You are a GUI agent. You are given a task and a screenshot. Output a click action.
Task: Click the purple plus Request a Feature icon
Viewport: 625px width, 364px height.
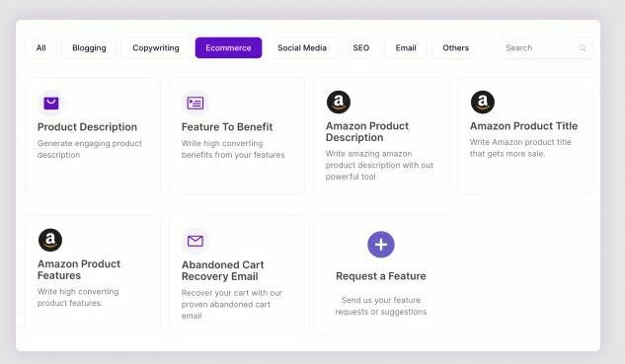[381, 244]
